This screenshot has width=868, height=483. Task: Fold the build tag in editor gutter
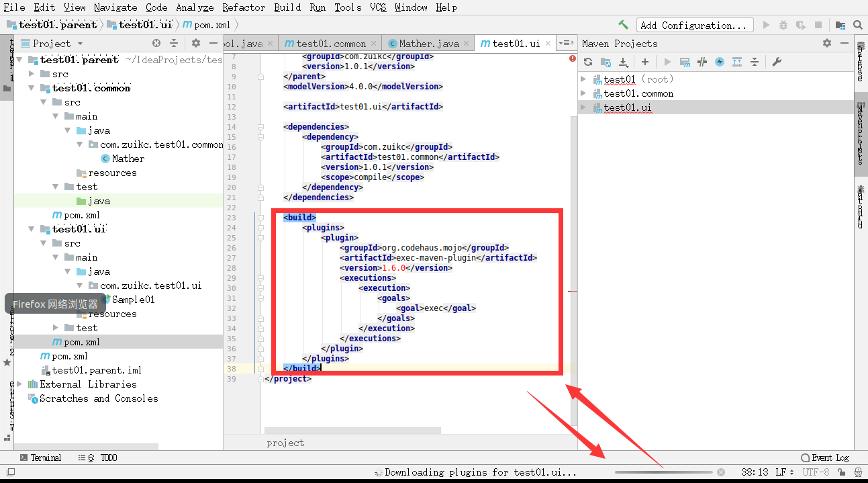(260, 218)
